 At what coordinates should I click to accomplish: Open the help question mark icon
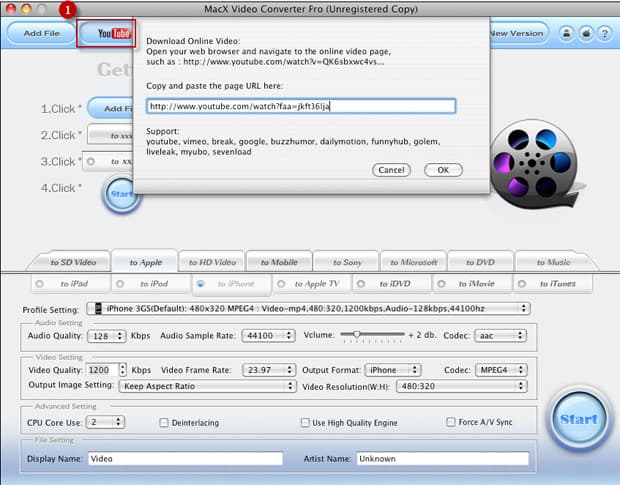coord(605,33)
